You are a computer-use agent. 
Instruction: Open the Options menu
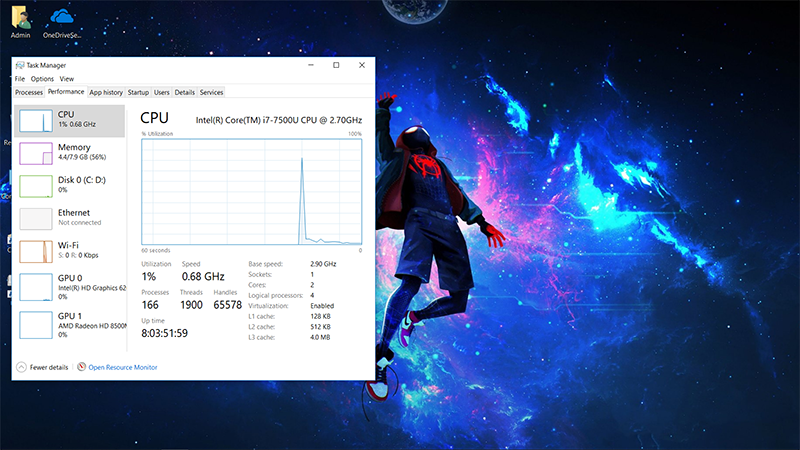[x=42, y=79]
